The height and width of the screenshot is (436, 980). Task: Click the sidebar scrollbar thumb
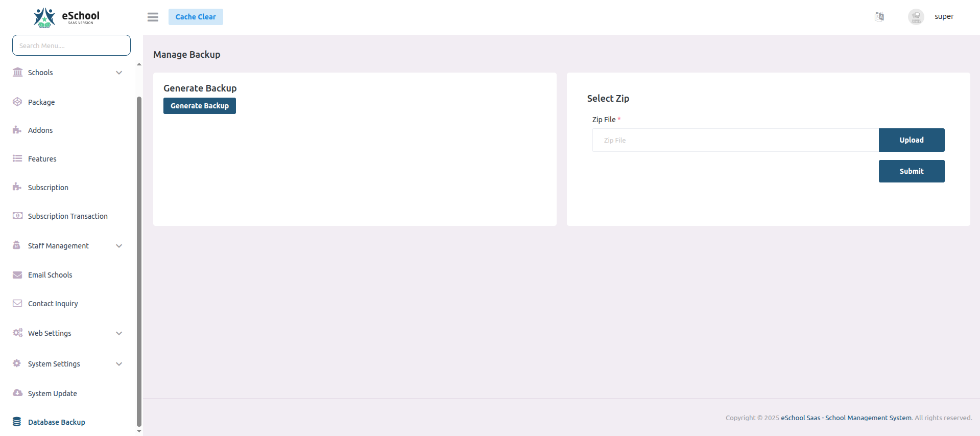coord(139,261)
